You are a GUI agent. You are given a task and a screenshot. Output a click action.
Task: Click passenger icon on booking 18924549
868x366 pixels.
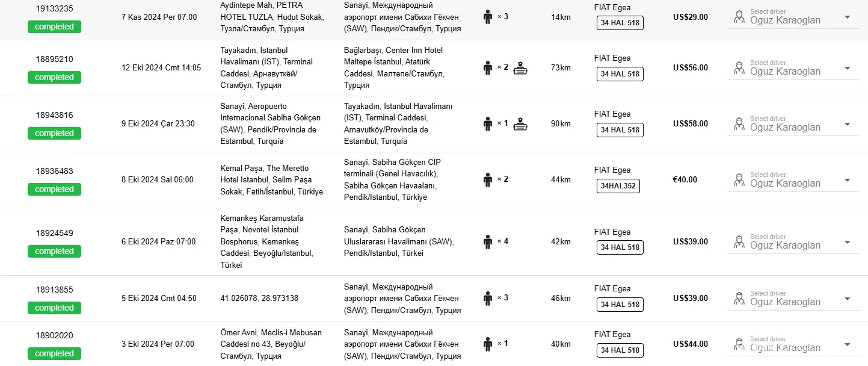tap(488, 242)
